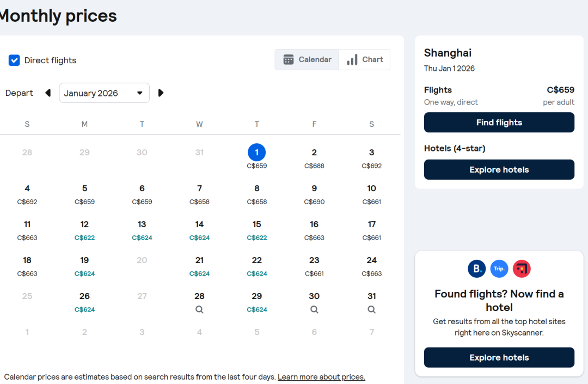Image resolution: width=588 pixels, height=384 pixels.
Task: Click the magnifier icon under January 30
Action: 314,309
